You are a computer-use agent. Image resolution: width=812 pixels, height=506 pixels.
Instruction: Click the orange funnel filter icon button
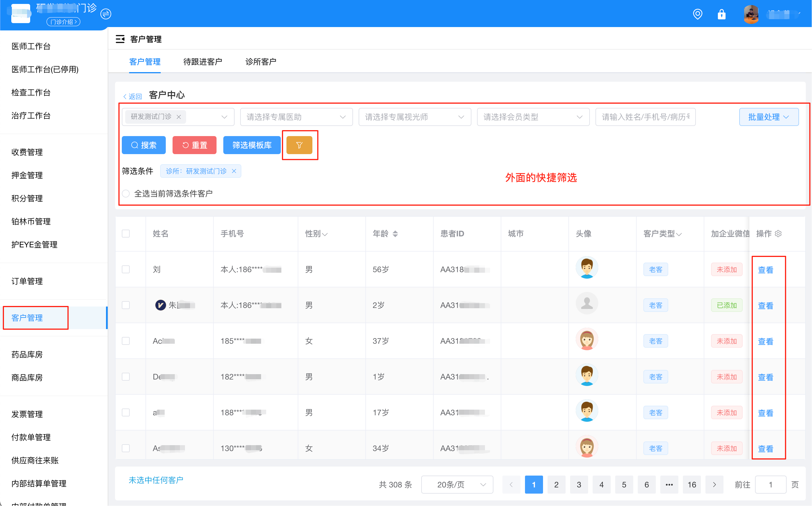[x=299, y=145]
